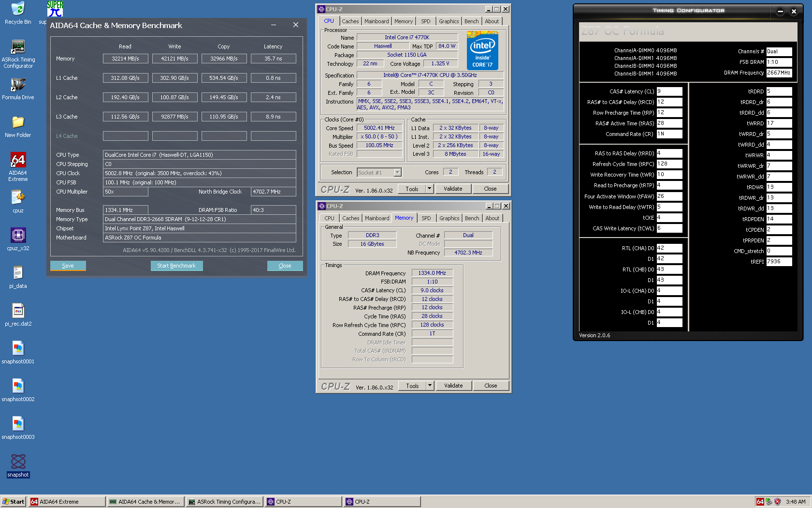Switch to SPD tab in bottom CPU-Z

[x=426, y=218]
